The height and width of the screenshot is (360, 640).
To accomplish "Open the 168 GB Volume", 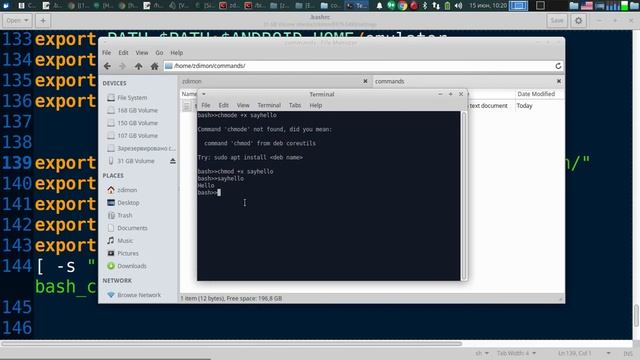I will tap(137, 110).
